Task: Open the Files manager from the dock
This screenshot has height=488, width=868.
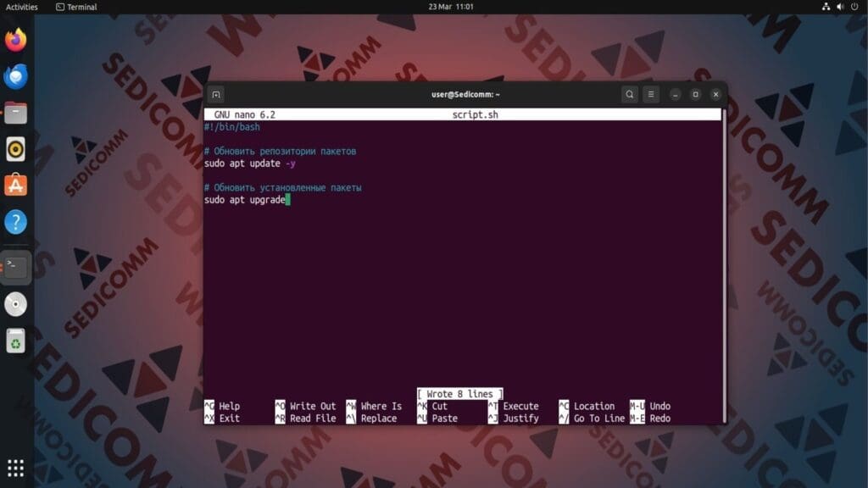Action: pos(15,112)
